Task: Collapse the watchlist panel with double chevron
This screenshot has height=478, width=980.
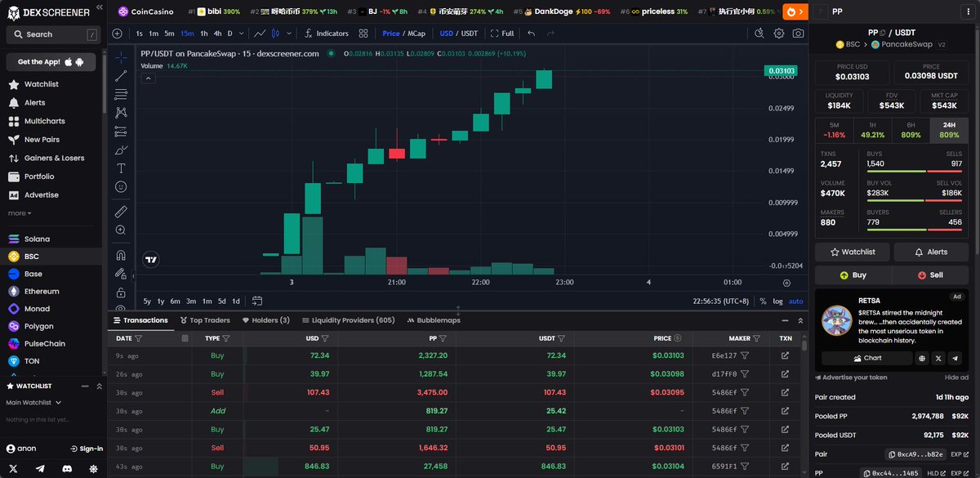Action: [x=99, y=386]
